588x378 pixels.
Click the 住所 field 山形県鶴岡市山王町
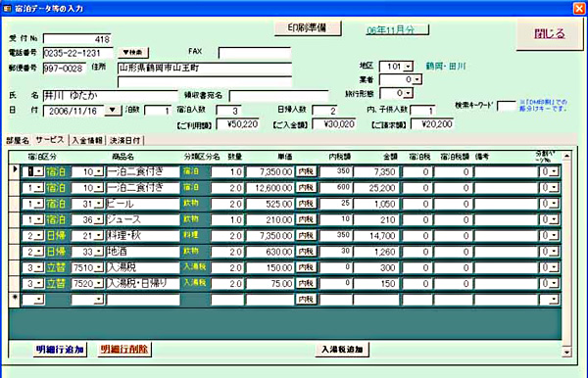(205, 69)
